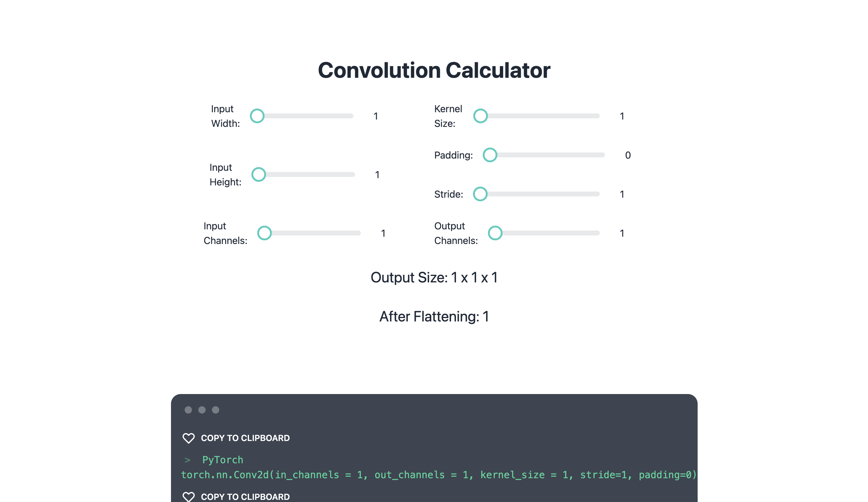Click the After Flattening result text
Image resolution: width=868 pixels, height=502 pixels.
point(434,317)
